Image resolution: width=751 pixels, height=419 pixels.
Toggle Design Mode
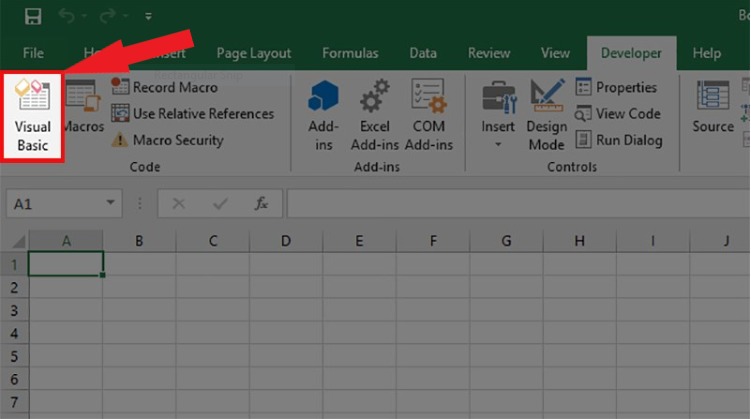coord(546,115)
